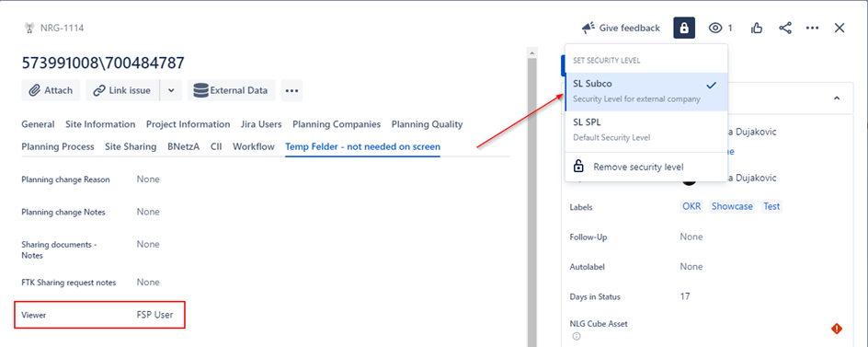Open the Planning Companies tab
Screen dimensions: 868x347
pyautogui.click(x=337, y=124)
